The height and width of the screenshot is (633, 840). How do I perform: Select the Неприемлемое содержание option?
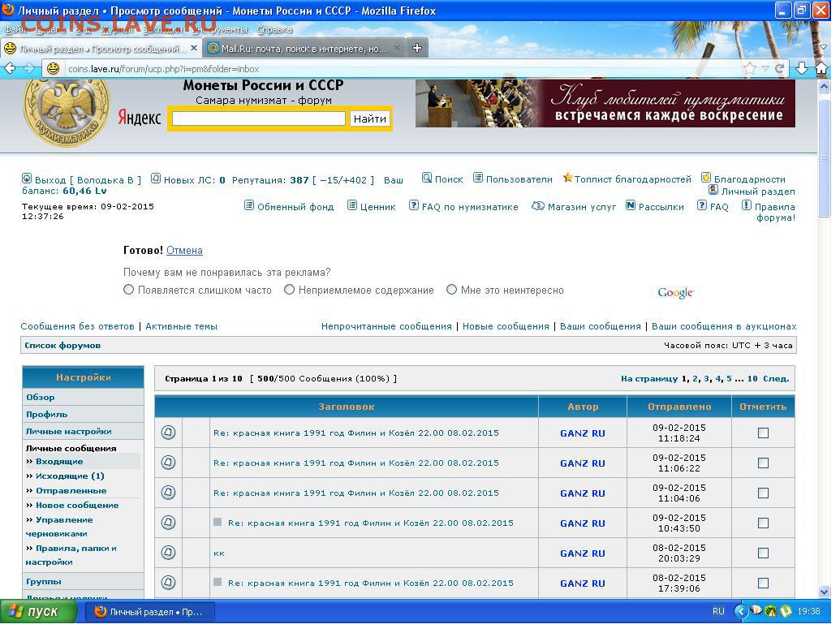click(x=289, y=290)
